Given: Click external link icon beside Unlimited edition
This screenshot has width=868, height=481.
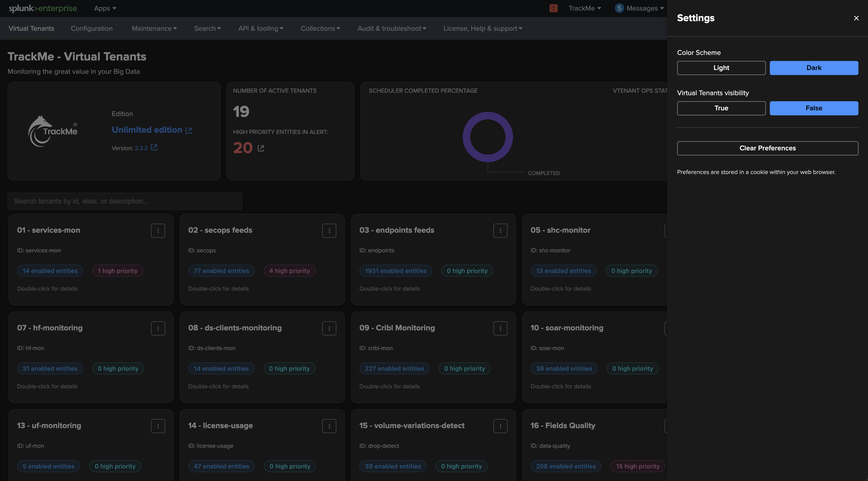Looking at the screenshot, I should click(189, 130).
